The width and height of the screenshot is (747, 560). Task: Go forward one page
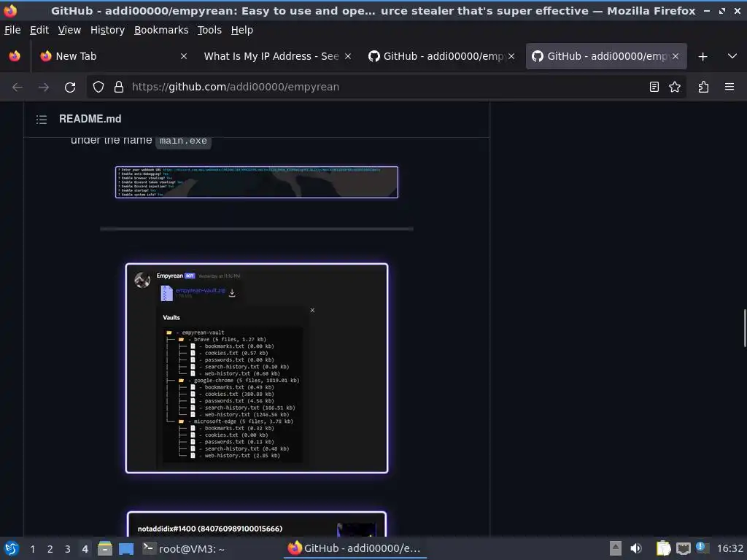coord(43,87)
